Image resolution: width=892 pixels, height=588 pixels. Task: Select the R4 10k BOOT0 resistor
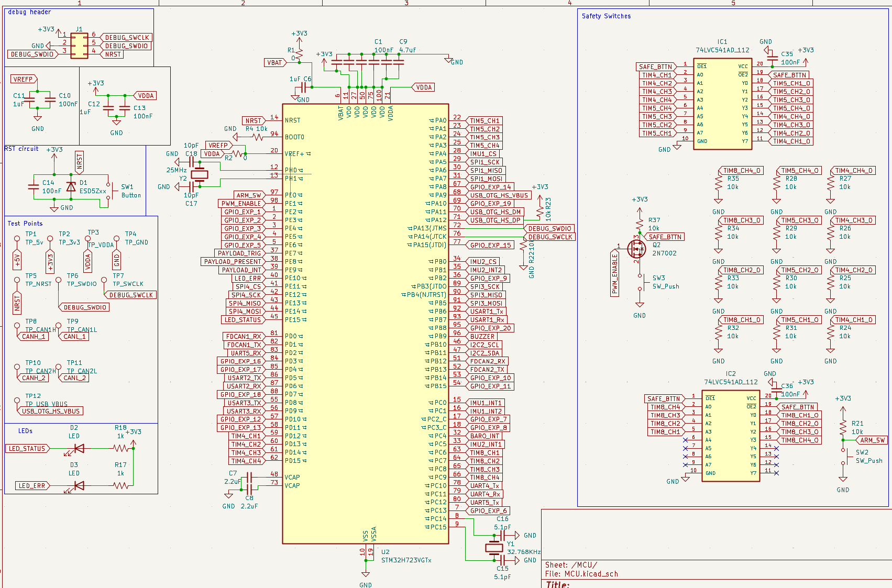pyautogui.click(x=257, y=137)
